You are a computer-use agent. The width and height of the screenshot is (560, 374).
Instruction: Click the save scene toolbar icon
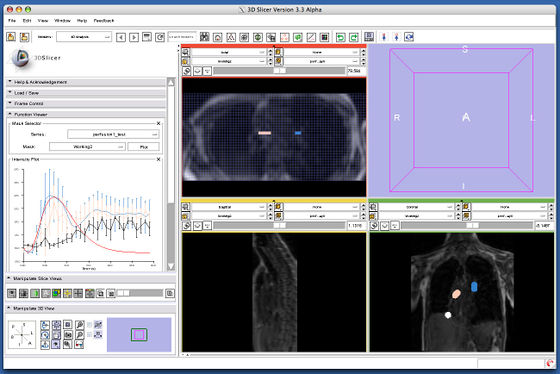click(x=24, y=37)
